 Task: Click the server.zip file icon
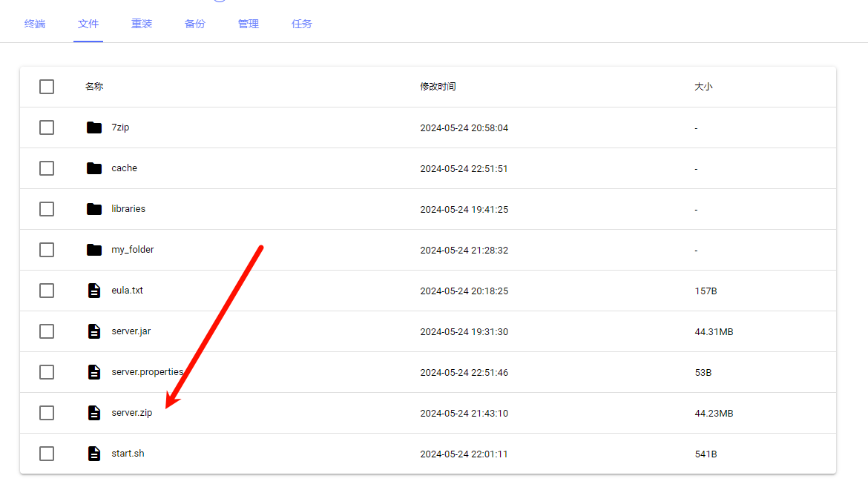[x=94, y=413]
